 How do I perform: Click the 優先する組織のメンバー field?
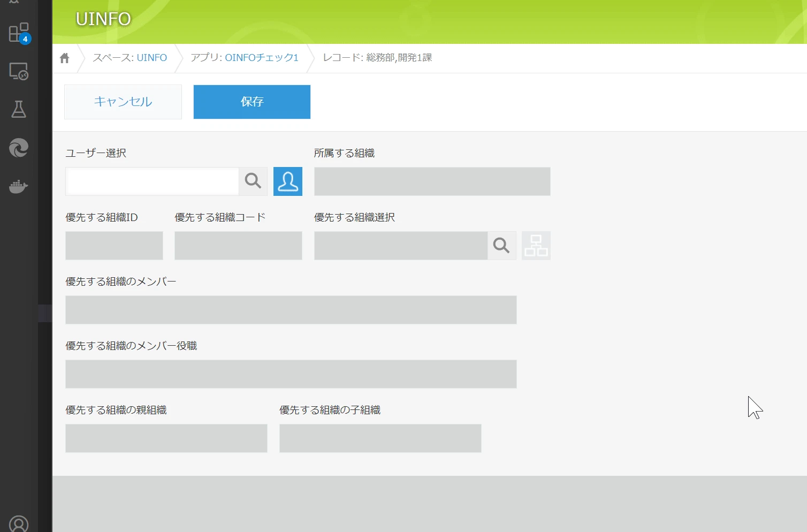291,309
